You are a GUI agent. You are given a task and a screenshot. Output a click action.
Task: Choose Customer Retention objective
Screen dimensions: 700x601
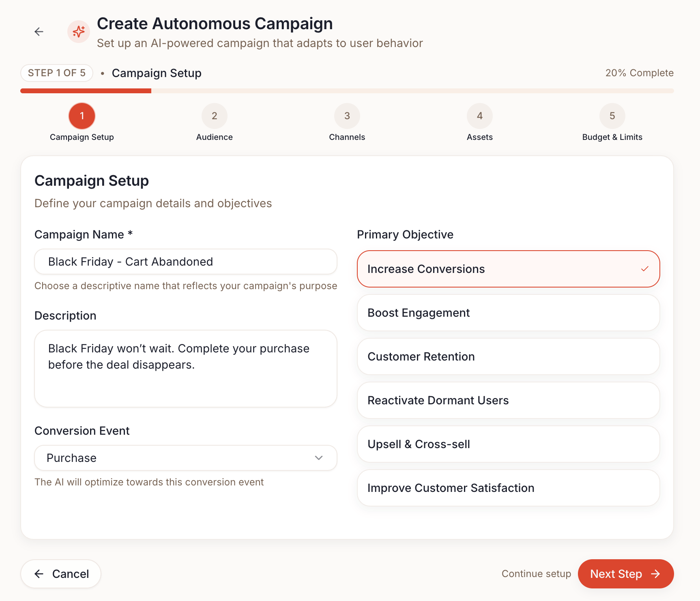pos(508,356)
